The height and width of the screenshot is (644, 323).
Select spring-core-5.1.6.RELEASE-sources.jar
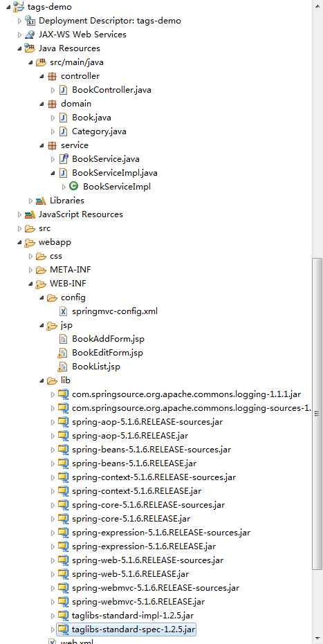148,505
